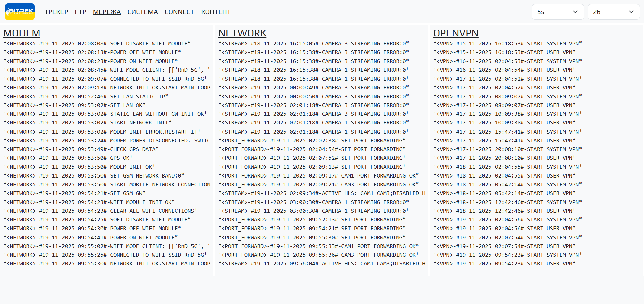This screenshot has width=644, height=304.
Task: Select the ACTIVE HLS 09:56:04 stream log line
Action: 321,263
